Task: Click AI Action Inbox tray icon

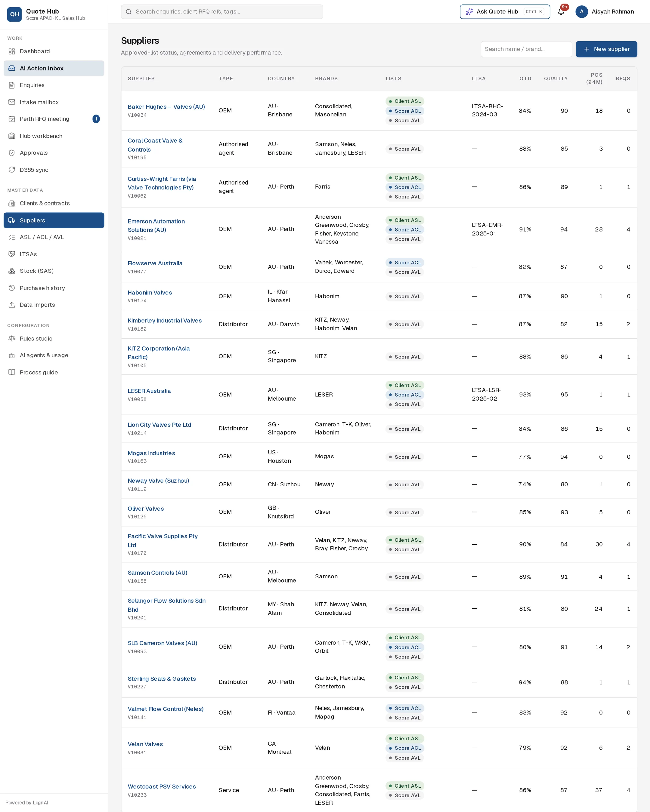Action: point(12,68)
